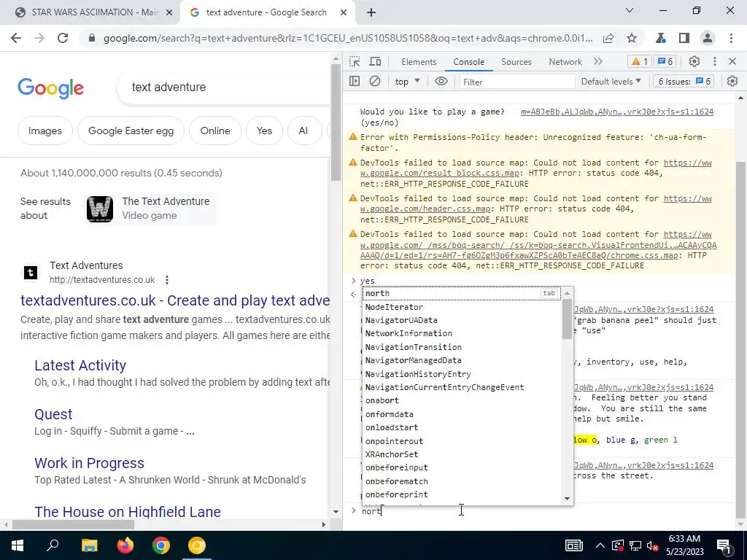
Task: Open console settings gear
Action: click(732, 82)
